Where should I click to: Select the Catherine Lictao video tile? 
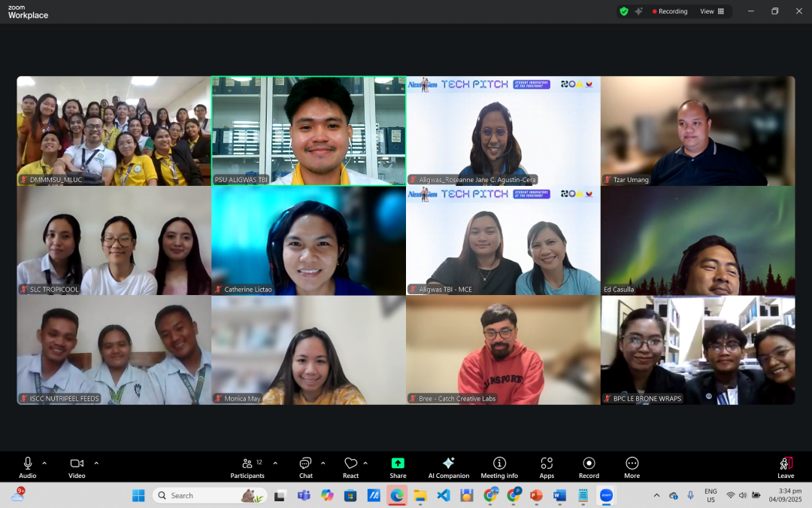coord(308,240)
